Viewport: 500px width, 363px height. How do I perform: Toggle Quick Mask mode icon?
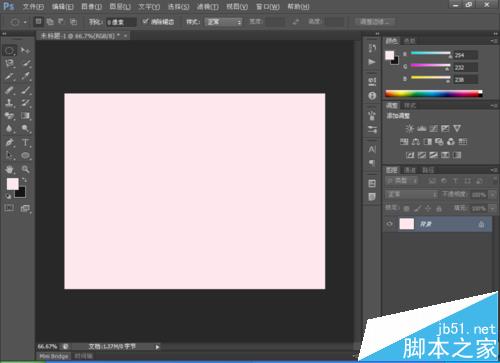[x=9, y=208]
